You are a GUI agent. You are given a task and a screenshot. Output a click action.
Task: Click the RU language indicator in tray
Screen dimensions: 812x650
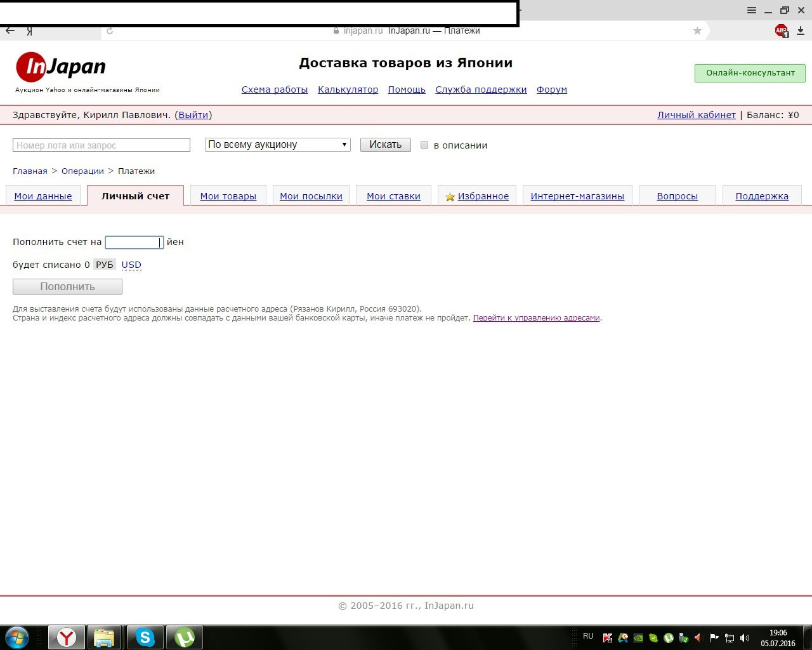click(588, 636)
